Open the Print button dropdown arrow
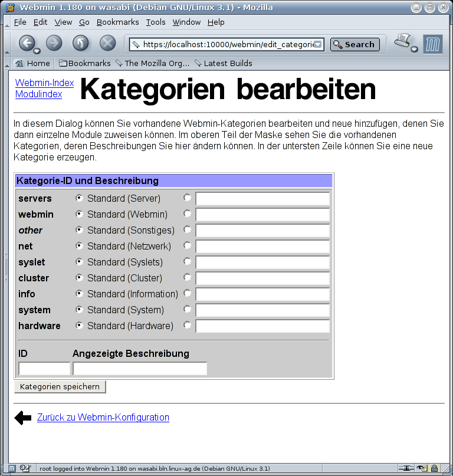The image size is (453, 476). coord(414,49)
